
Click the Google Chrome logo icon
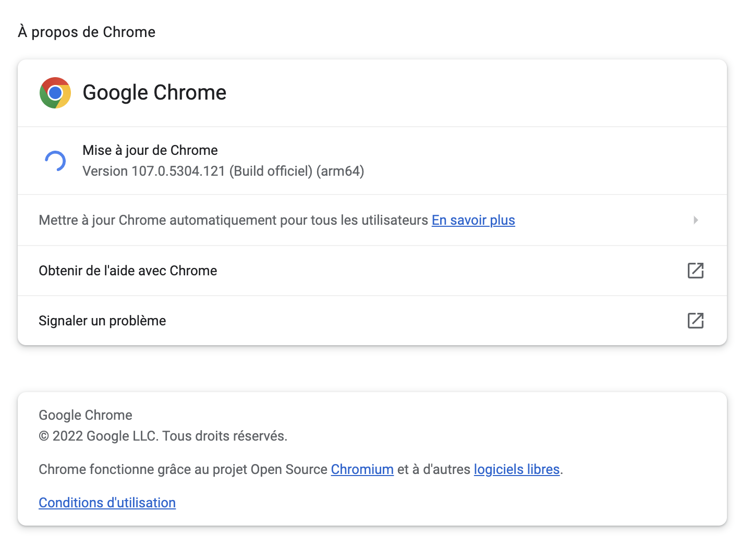pyautogui.click(x=55, y=93)
